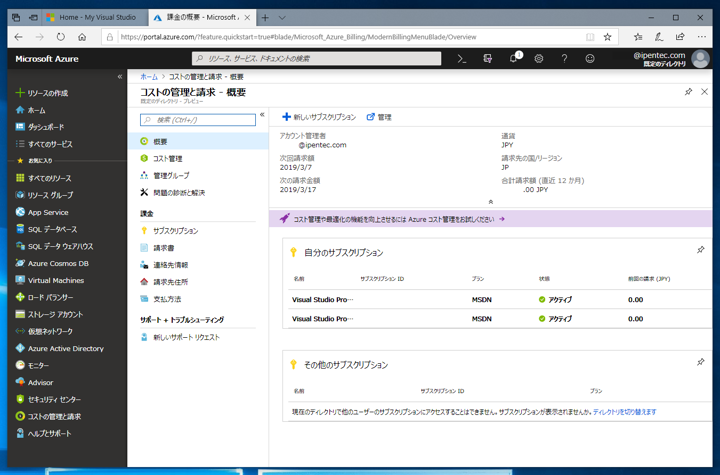Pin the blade to dashboard
720x475 pixels.
(688, 92)
